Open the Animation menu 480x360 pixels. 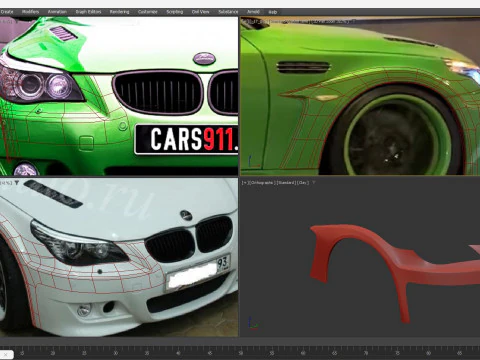[57, 12]
